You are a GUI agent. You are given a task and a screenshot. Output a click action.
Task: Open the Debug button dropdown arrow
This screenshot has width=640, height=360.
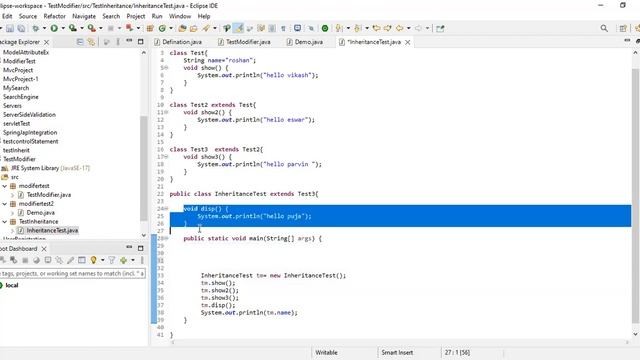pos(44,28)
